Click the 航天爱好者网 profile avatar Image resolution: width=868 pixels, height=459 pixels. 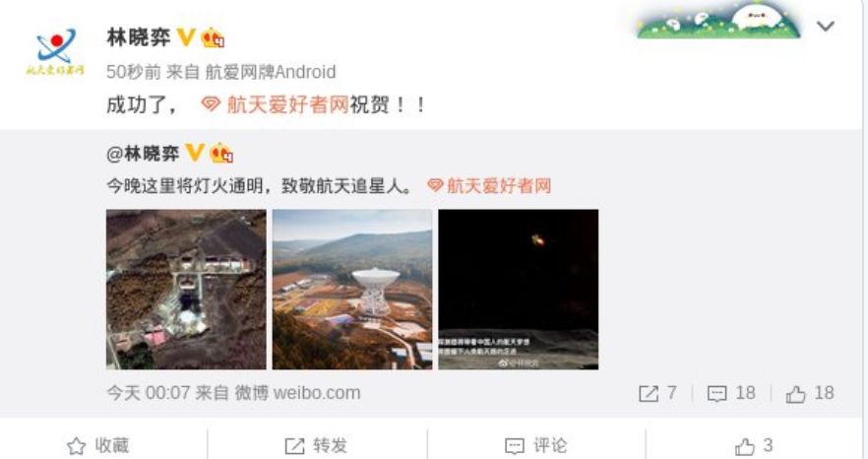[55, 51]
